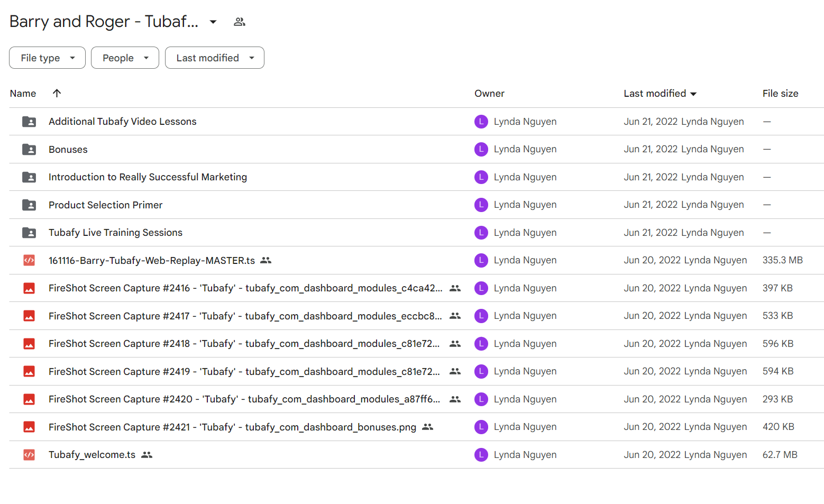Screen dimensions: 824x504
Task: Click the 62.7 MB file size value
Action: [780, 455]
